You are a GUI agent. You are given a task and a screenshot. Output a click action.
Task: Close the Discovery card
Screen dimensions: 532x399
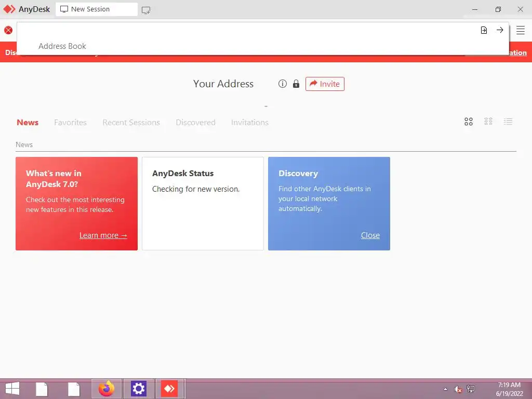370,235
